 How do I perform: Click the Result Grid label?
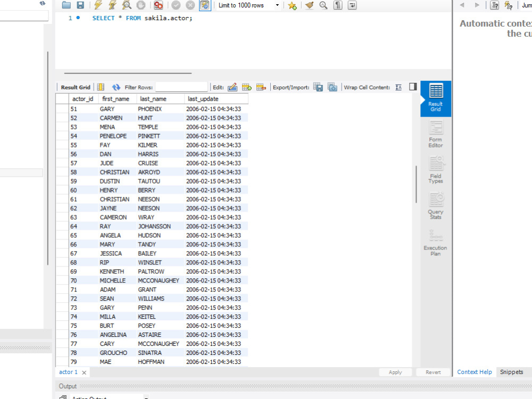tap(76, 88)
